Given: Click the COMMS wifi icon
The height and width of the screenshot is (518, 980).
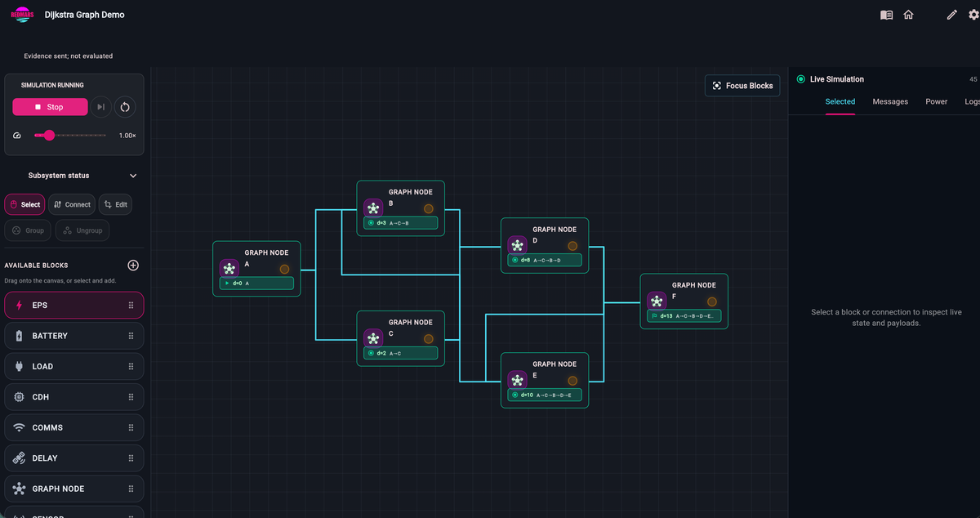Looking at the screenshot, I should click(19, 427).
